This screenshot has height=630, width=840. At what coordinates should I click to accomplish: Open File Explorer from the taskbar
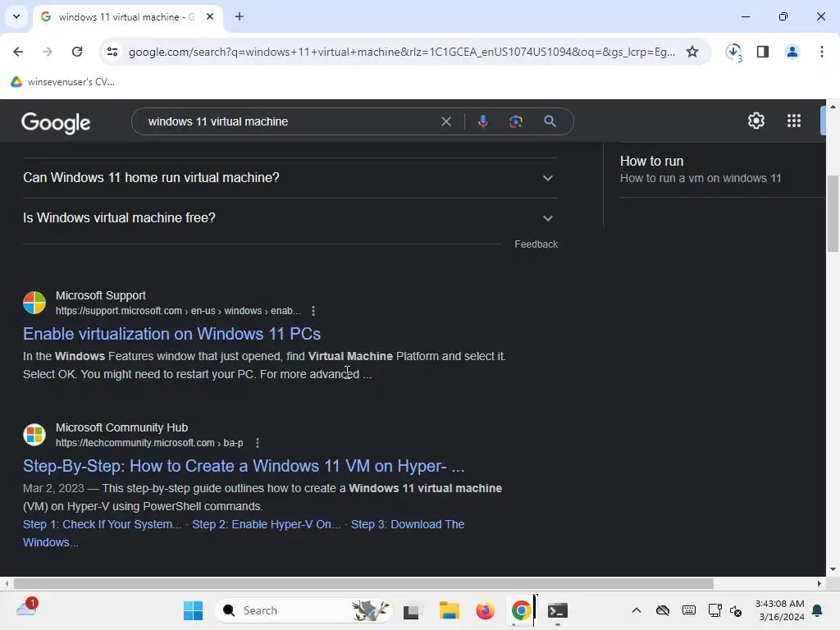coord(449,610)
